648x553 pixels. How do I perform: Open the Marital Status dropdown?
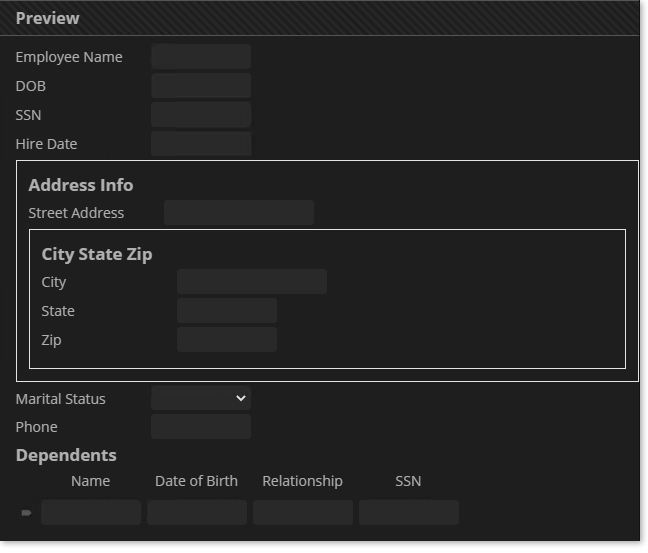[x=201, y=398]
